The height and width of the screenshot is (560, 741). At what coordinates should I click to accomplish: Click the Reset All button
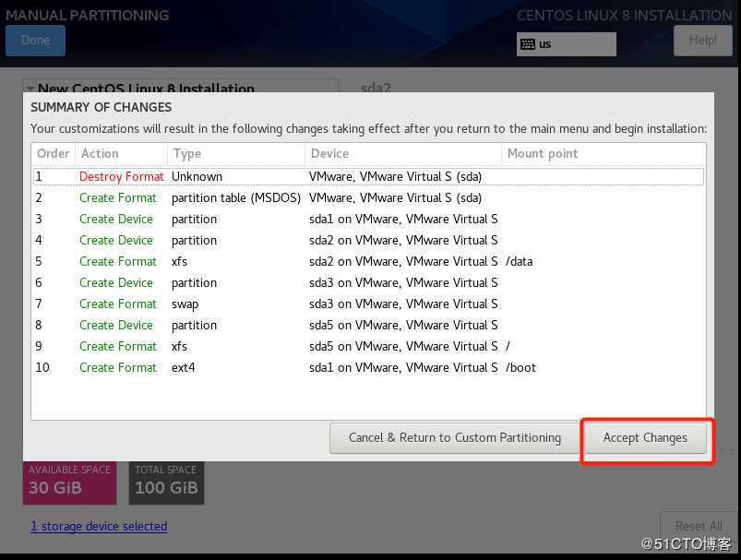(699, 526)
